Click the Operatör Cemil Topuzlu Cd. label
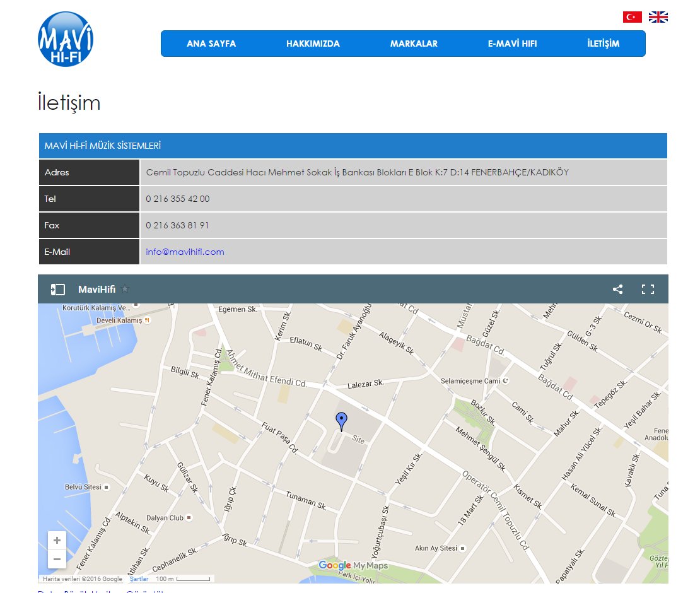700x593 pixels. [x=496, y=510]
